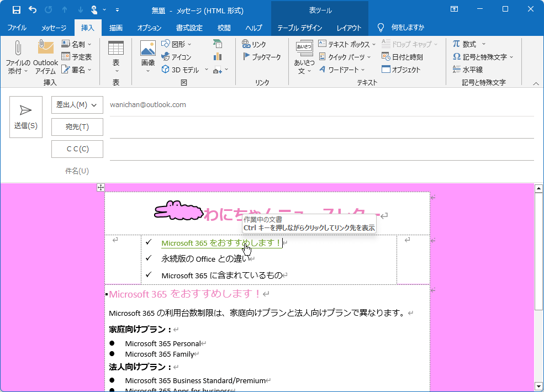Switch to the 書式設定 tab
This screenshot has height=392, width=544.
coord(189,28)
